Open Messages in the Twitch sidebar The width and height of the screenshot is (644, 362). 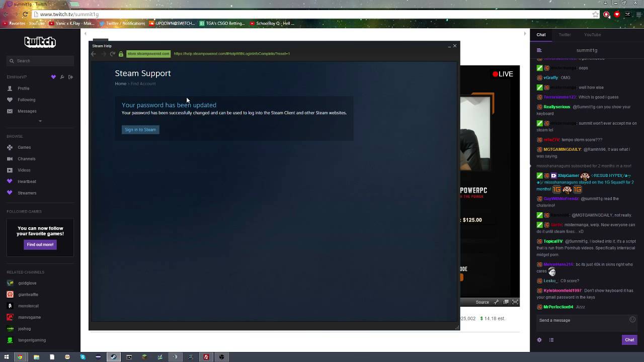27,111
